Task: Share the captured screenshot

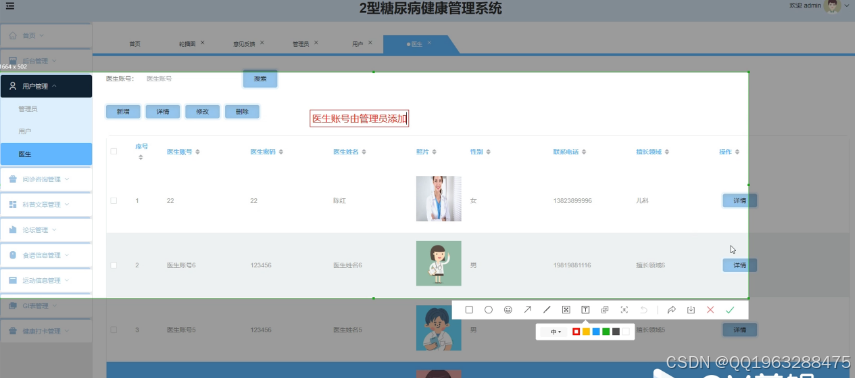Action: click(672, 310)
